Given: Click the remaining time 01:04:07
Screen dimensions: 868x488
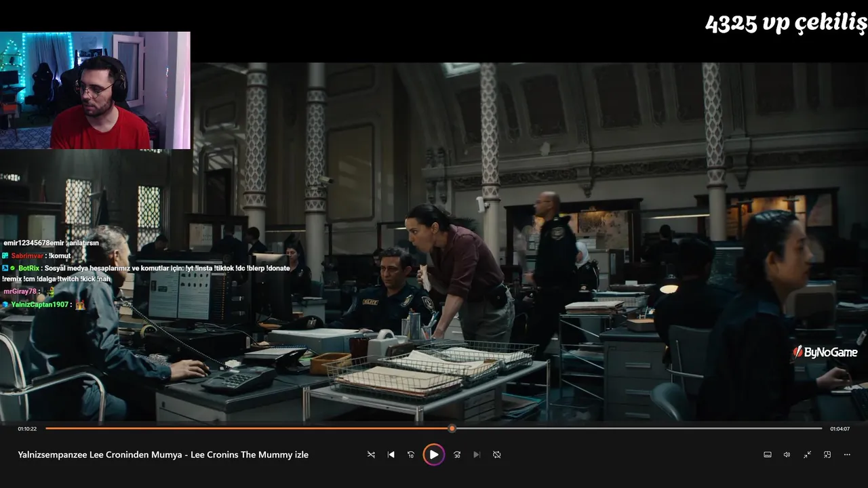Looking at the screenshot, I should click(x=840, y=429).
